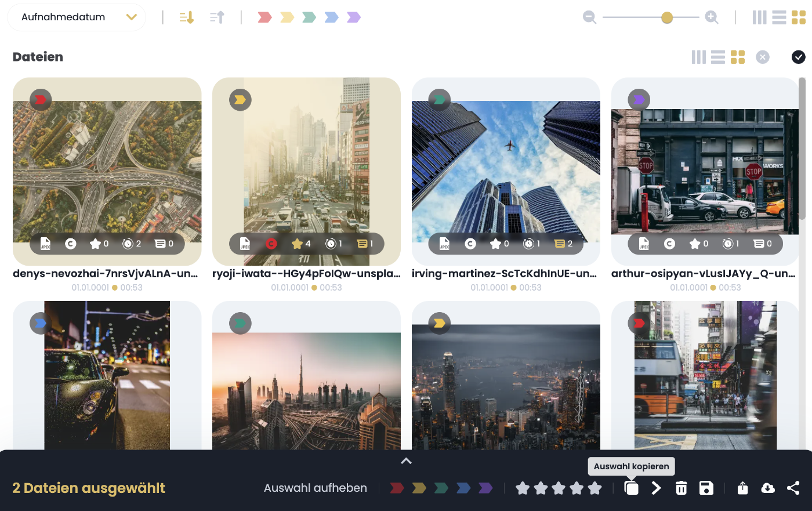The height and width of the screenshot is (511, 812).
Task: Save selection with the floppy disk icon
Action: pyautogui.click(x=706, y=488)
